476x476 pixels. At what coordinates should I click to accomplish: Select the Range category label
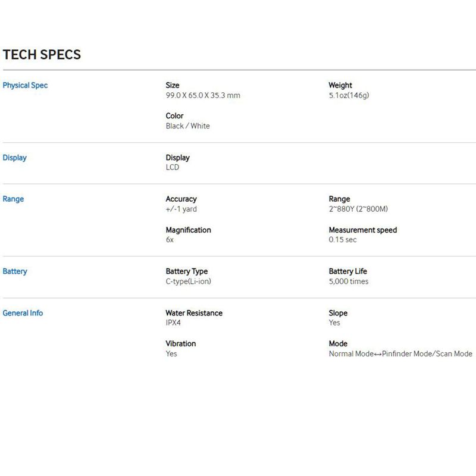[x=13, y=199]
